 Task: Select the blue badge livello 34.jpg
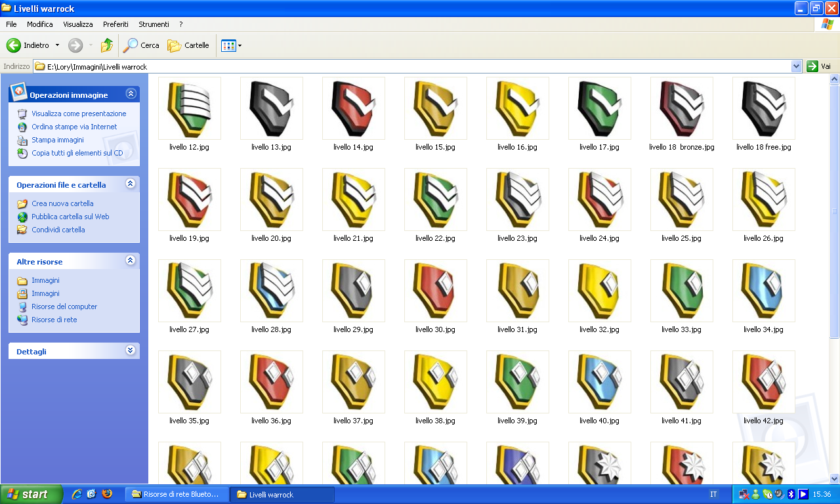click(764, 291)
